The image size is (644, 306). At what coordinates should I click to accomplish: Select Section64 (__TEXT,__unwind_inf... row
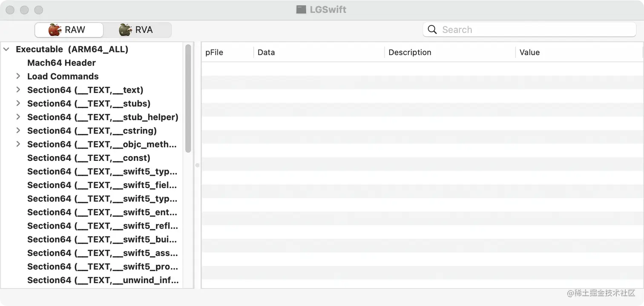tap(92, 280)
